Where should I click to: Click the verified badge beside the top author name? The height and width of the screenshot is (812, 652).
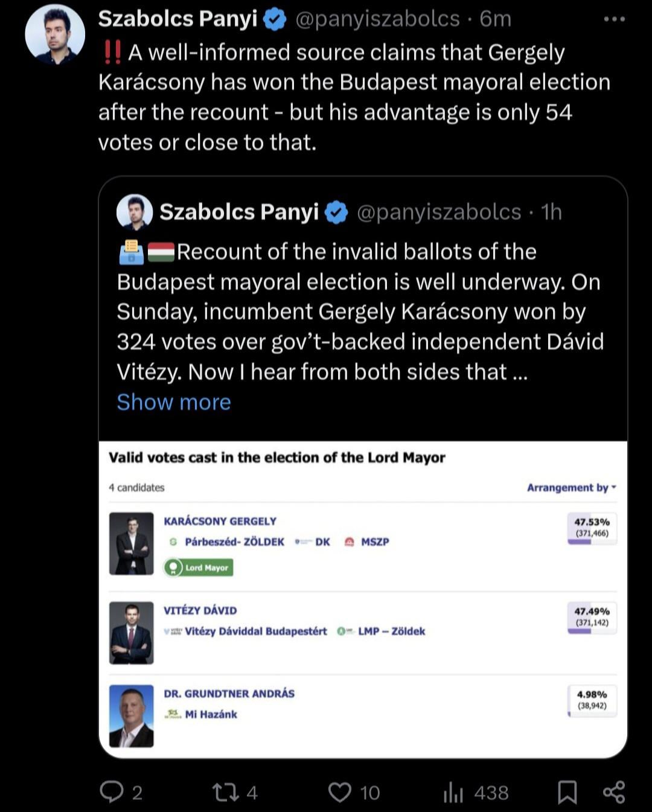coord(275,20)
